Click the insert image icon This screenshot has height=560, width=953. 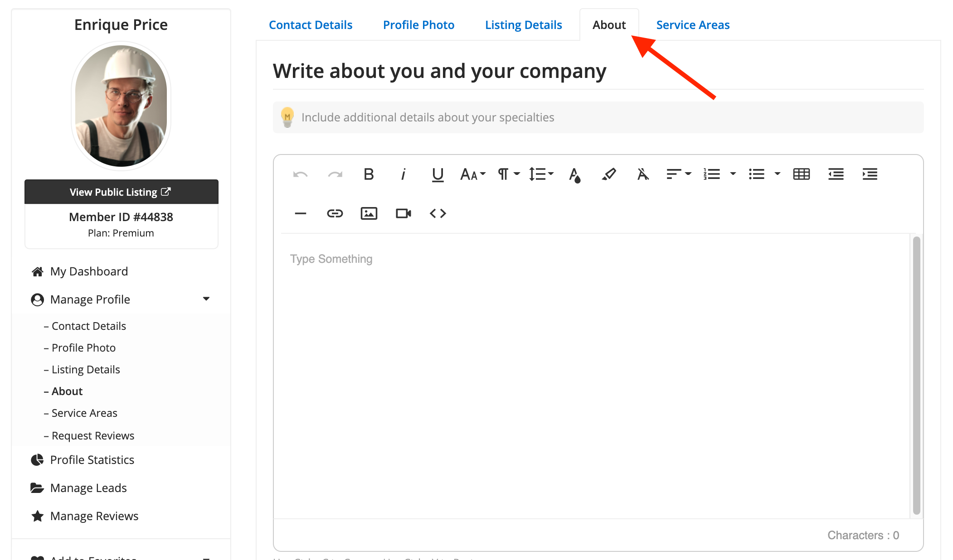point(369,213)
